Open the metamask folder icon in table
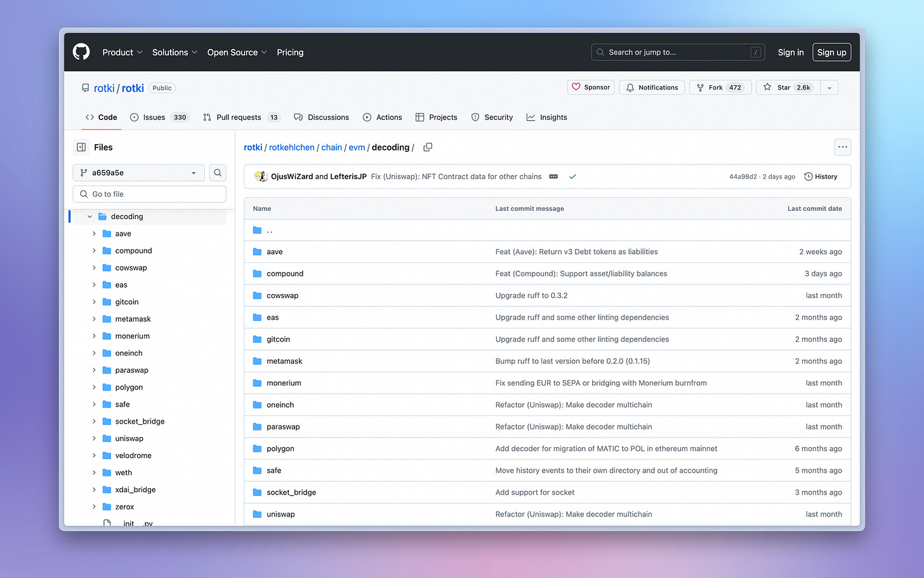Screen dimensions: 924x578 pos(257,361)
